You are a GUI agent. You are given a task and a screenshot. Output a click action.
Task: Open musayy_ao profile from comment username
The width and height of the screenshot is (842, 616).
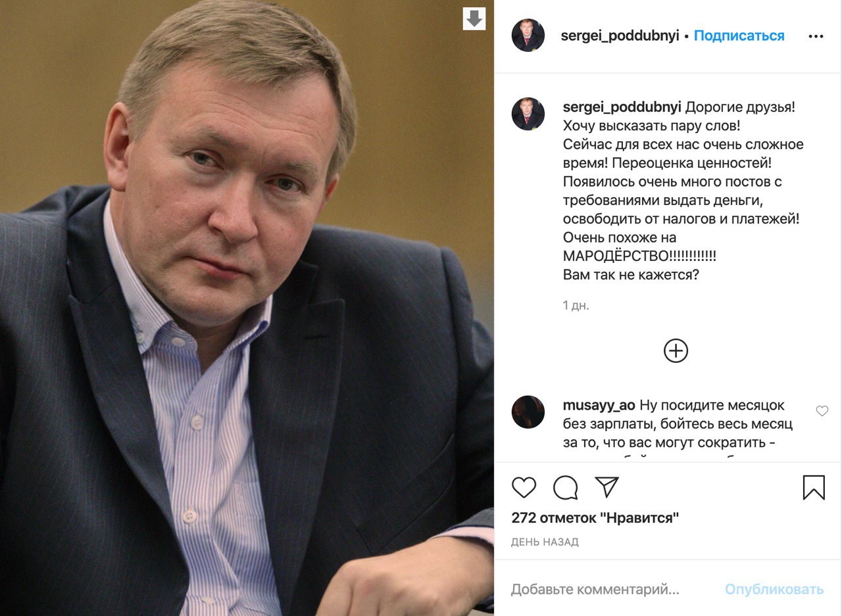click(599, 406)
